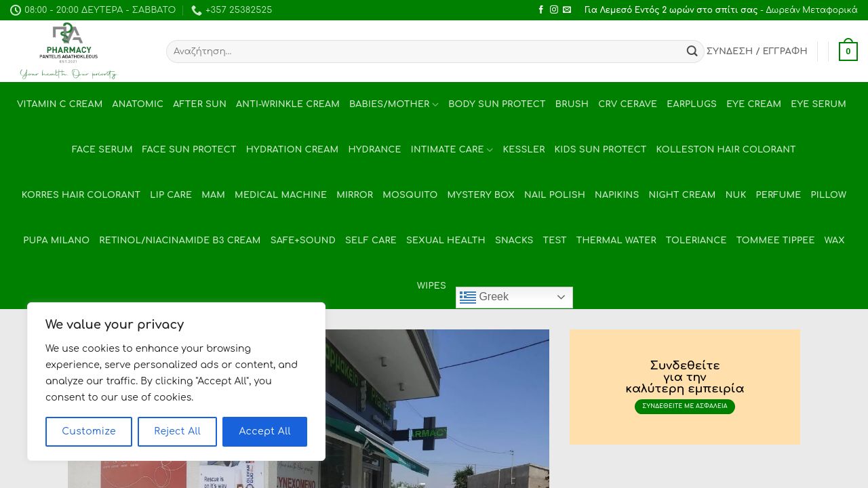Open SEXUAL HEALTH category

click(x=446, y=241)
